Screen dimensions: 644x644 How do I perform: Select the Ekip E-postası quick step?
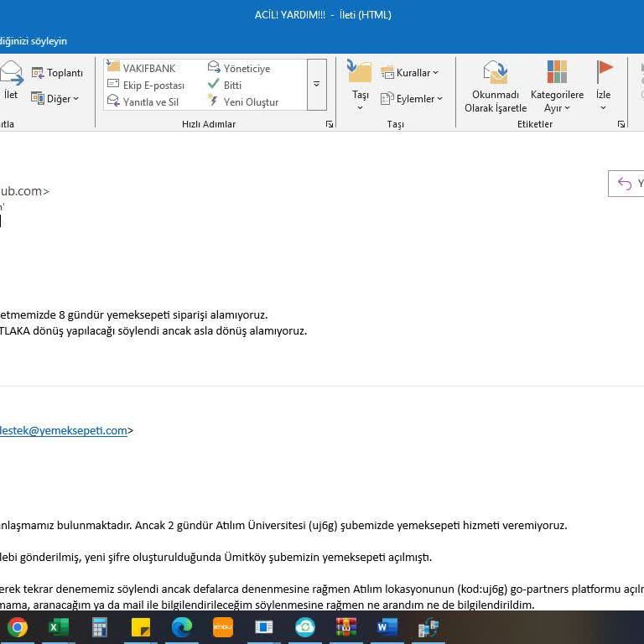pyautogui.click(x=146, y=85)
